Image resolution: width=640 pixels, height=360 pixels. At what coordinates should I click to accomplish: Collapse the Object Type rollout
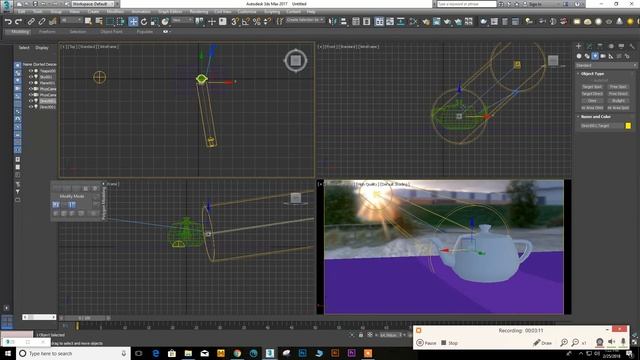tap(592, 74)
